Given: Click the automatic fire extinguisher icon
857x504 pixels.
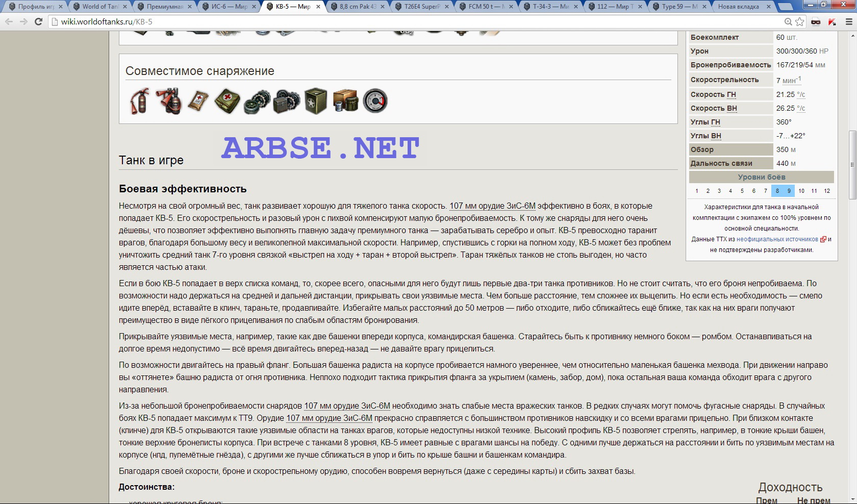Looking at the screenshot, I should (x=169, y=100).
